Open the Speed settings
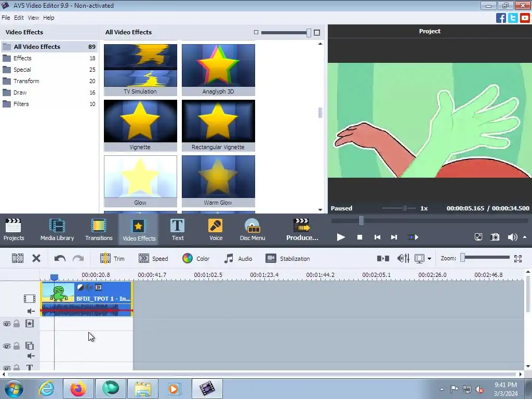This screenshot has height=399, width=532. [153, 259]
